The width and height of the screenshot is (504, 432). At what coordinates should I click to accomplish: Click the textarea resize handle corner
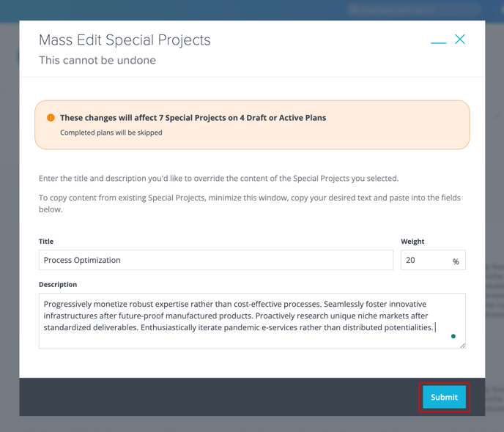[462, 346]
